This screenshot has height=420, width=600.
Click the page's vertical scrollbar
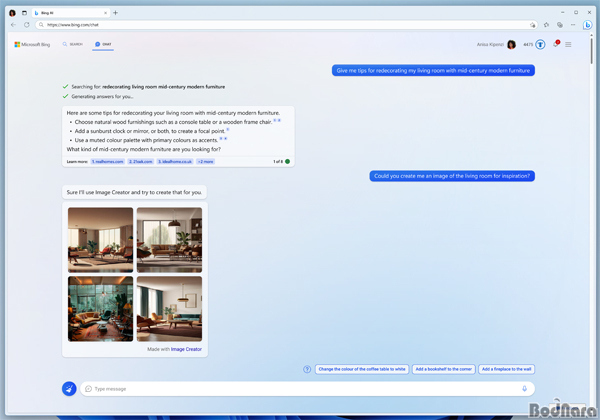point(591,50)
